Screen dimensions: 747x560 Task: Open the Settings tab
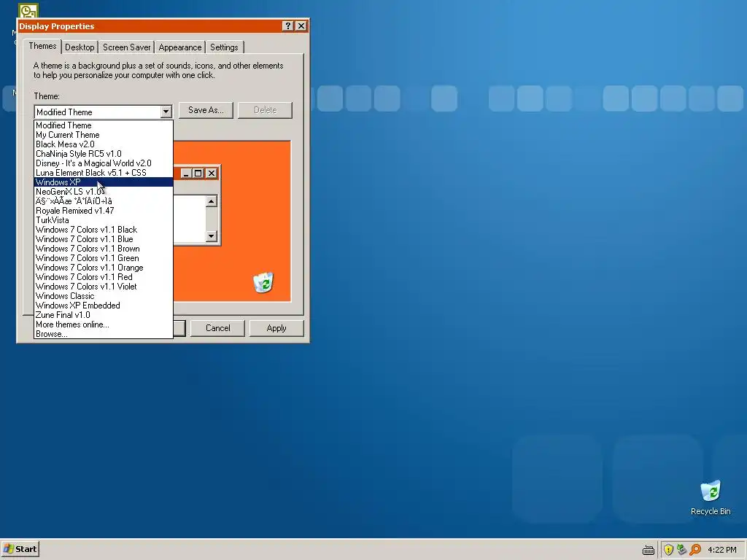(224, 47)
